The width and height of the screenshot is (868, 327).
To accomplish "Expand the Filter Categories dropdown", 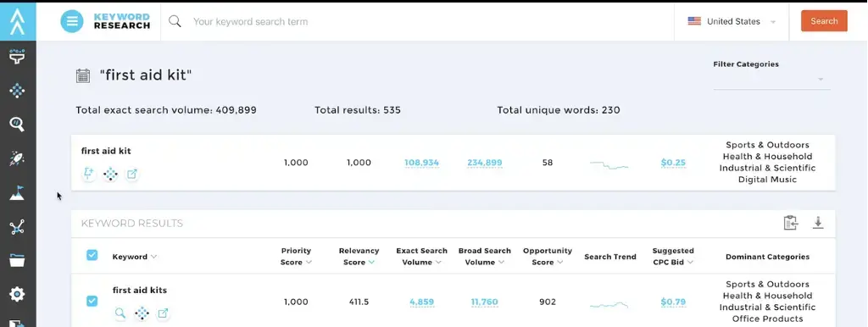I will 771,80.
